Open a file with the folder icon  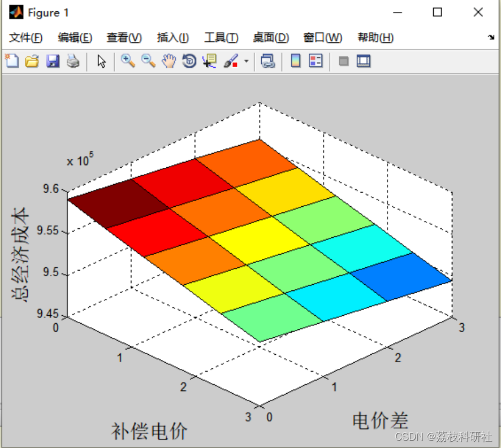pos(32,60)
